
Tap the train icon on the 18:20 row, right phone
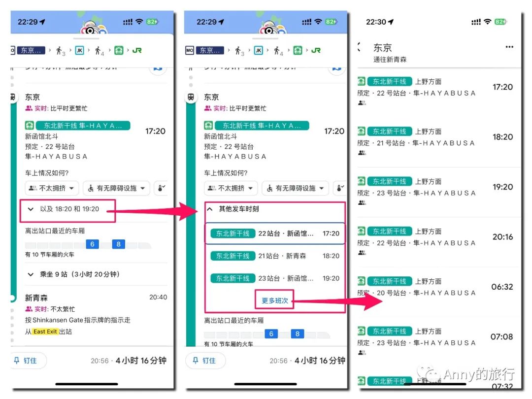(x=362, y=132)
